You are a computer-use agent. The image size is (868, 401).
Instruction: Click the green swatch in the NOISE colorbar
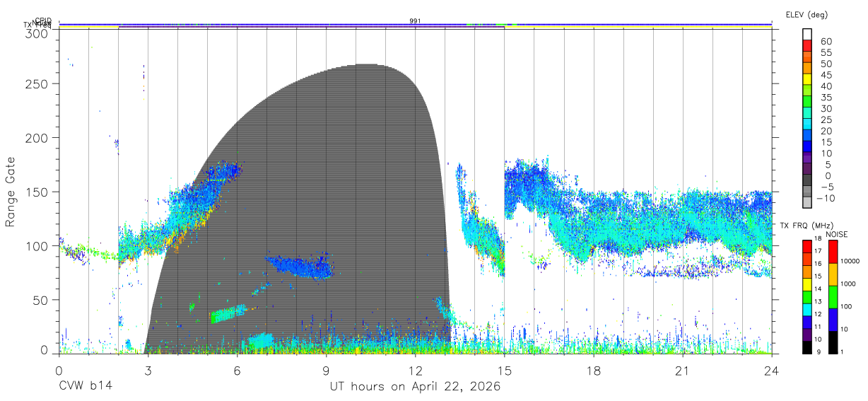click(x=833, y=297)
